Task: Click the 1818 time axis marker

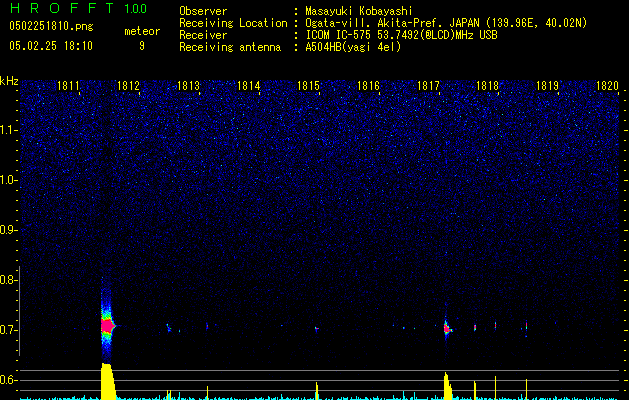Action: pyautogui.click(x=487, y=85)
